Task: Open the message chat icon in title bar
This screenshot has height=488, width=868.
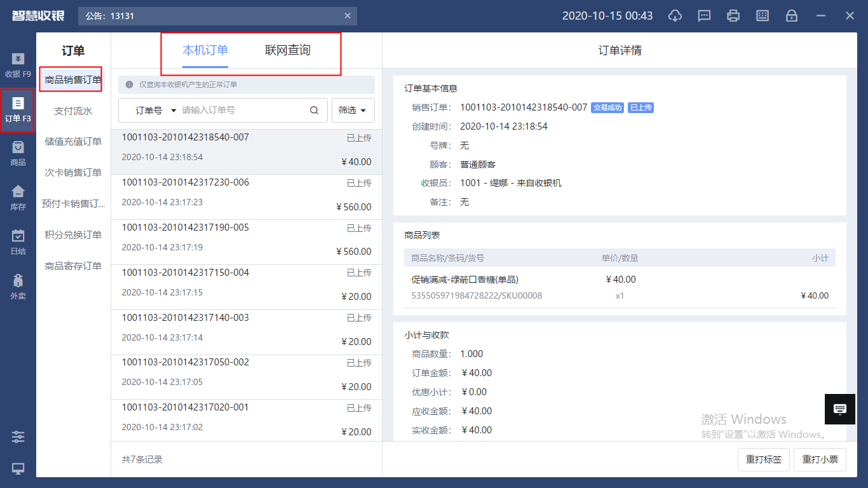Action: pos(704,16)
